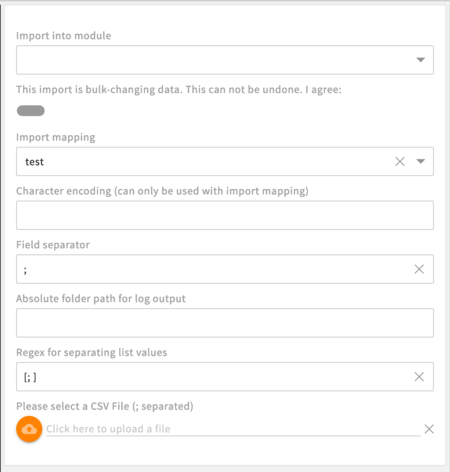
Task: Remove the uploaded CSV file selection
Action: coord(429,429)
